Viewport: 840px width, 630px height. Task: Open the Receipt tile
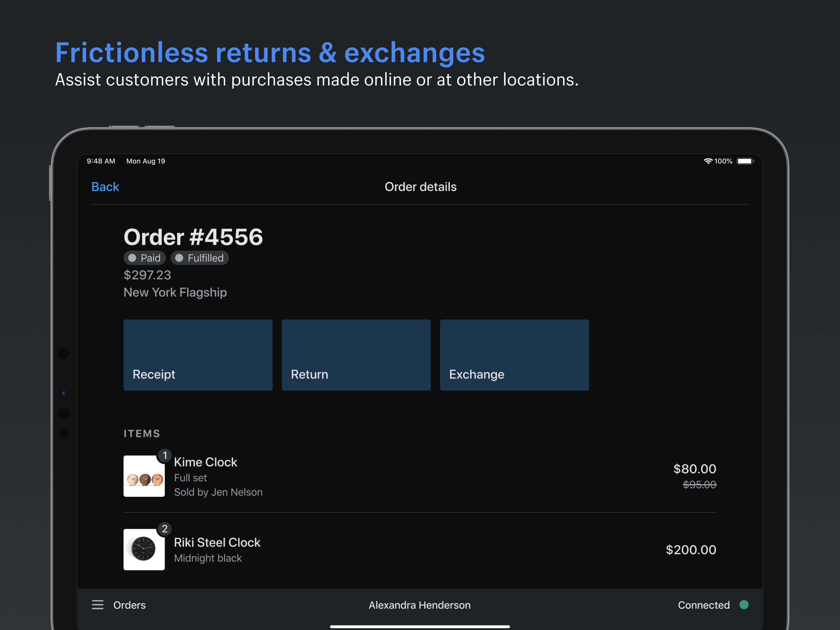pyautogui.click(x=198, y=355)
